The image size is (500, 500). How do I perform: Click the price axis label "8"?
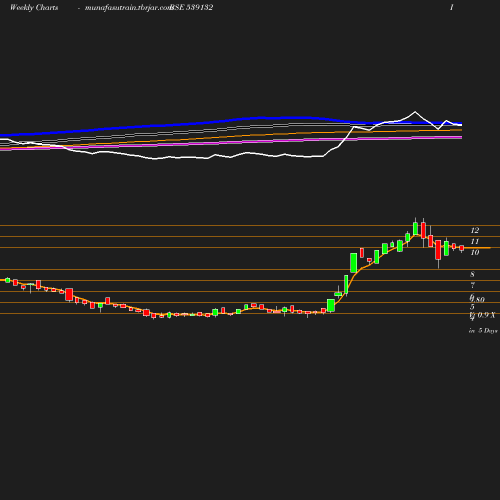click(x=472, y=274)
